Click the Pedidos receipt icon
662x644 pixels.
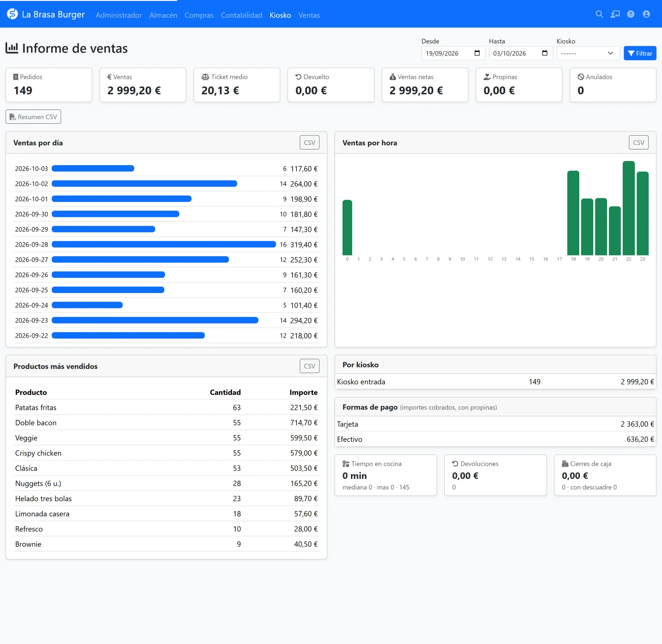tap(16, 77)
